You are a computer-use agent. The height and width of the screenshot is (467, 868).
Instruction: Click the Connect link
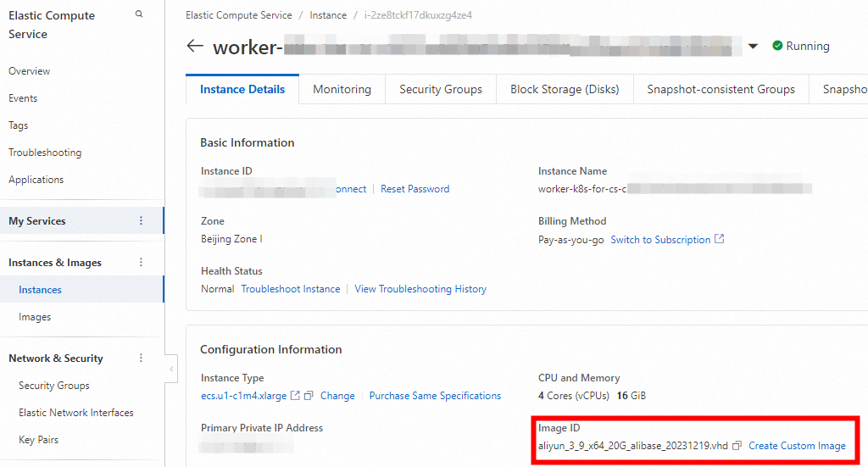click(351, 189)
